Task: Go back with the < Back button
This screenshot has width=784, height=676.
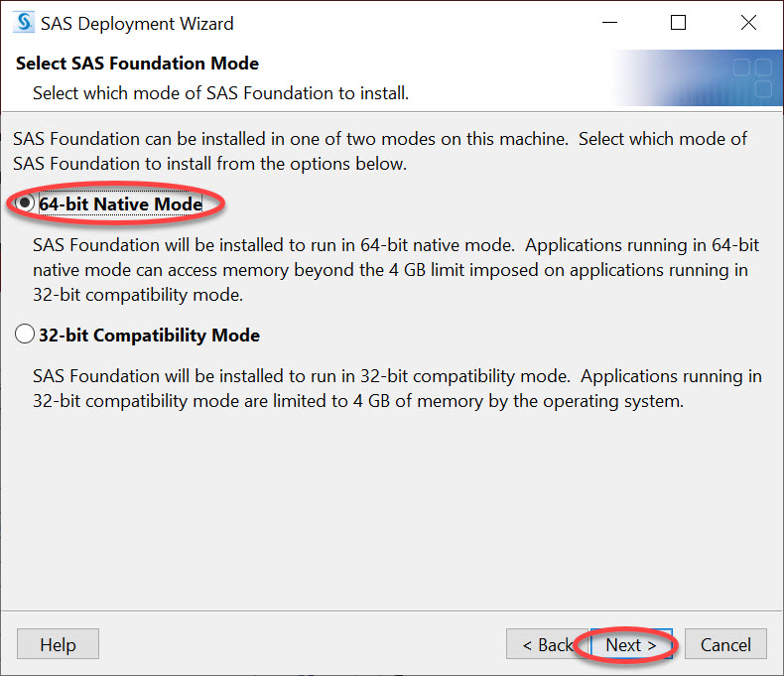Action: [548, 644]
